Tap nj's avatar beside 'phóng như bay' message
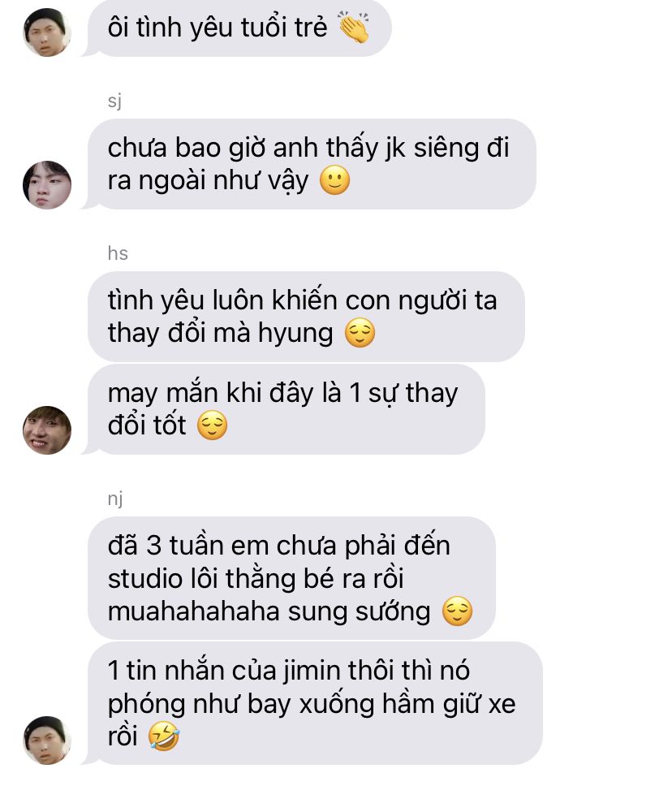Screen dimensions: 672x786 click(x=46, y=741)
